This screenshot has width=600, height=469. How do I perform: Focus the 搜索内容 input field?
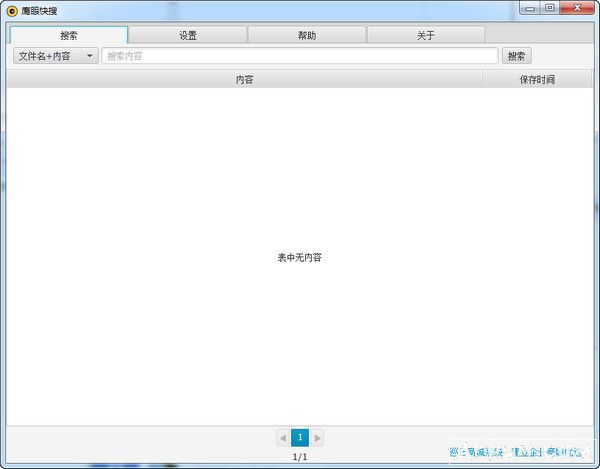click(299, 56)
